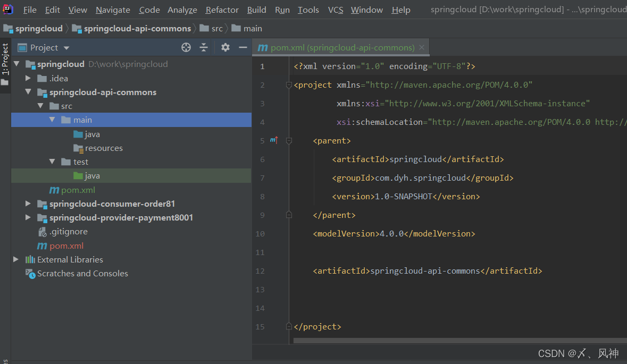
Task: Expand the .idea folder
Action: 28,78
